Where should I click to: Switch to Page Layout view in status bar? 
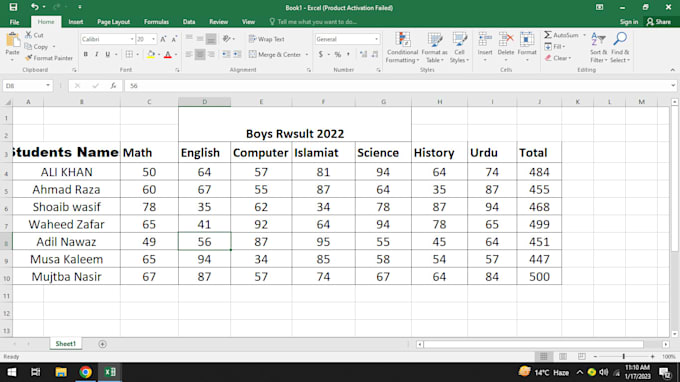tap(562, 356)
